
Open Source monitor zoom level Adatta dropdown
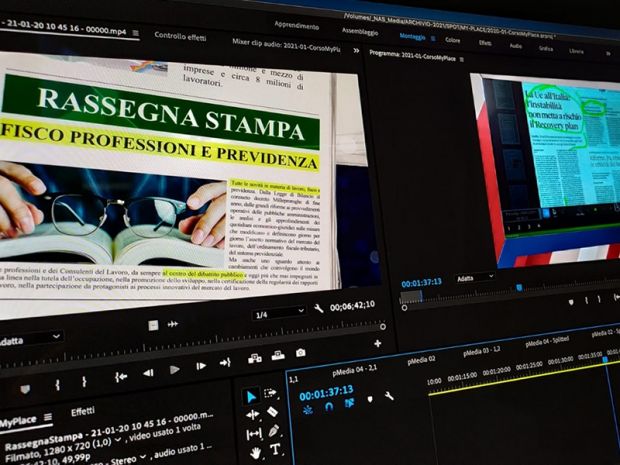(31, 339)
